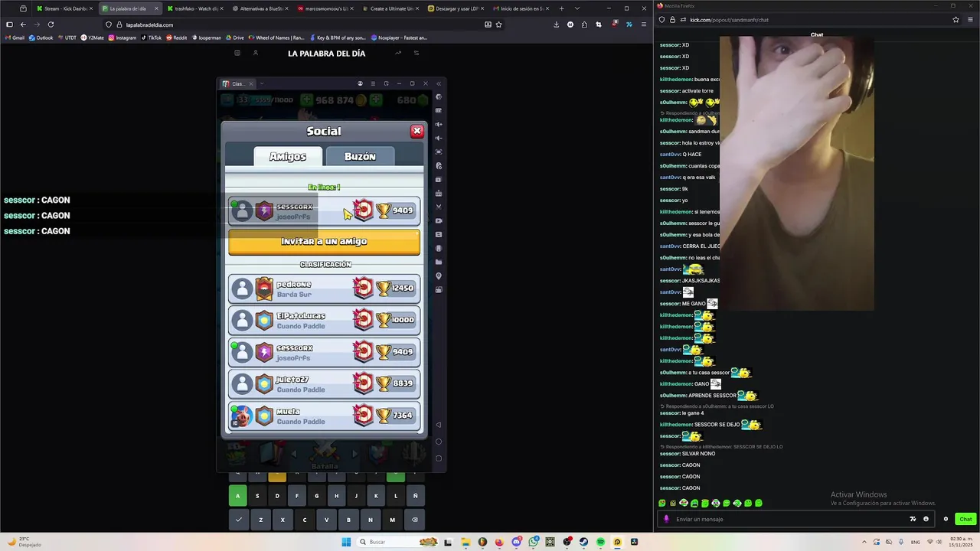Open the Gmail bookmark
The image size is (980, 551).
coord(15,37)
